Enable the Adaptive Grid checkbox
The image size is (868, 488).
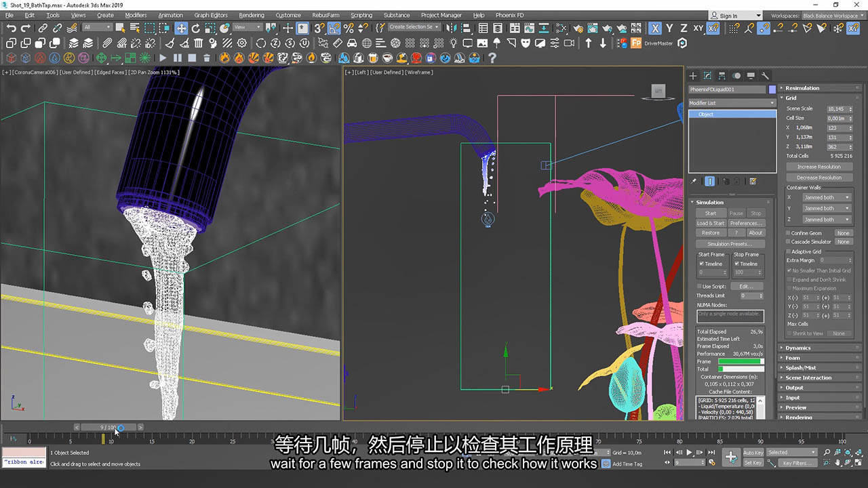click(789, 251)
